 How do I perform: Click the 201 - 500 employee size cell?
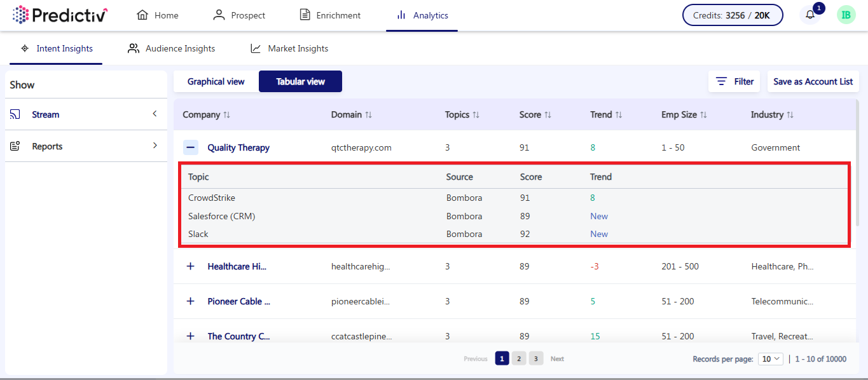pyautogui.click(x=680, y=266)
